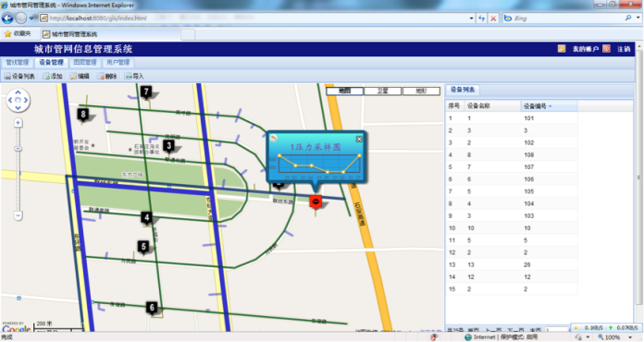Click the red device marker on map

(316, 202)
